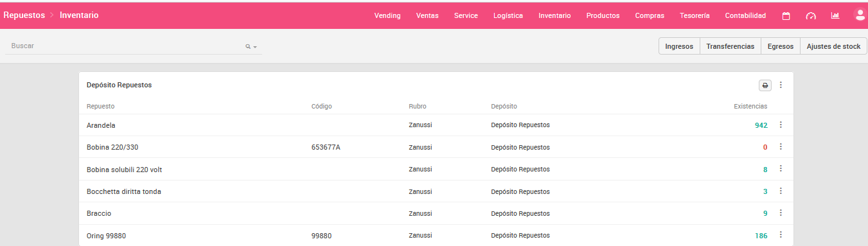Navigate to Repuestos breadcrumb link
Viewport: 868px width, 246px height.
click(24, 15)
